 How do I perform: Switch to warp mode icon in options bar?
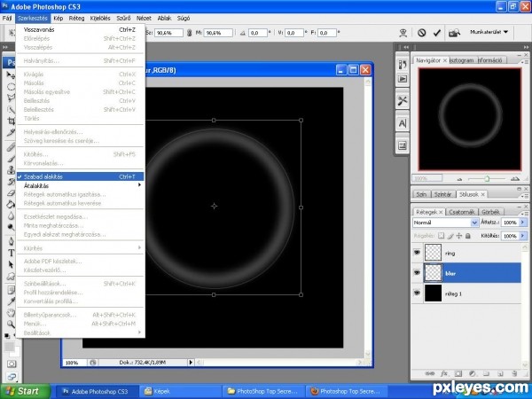[403, 33]
